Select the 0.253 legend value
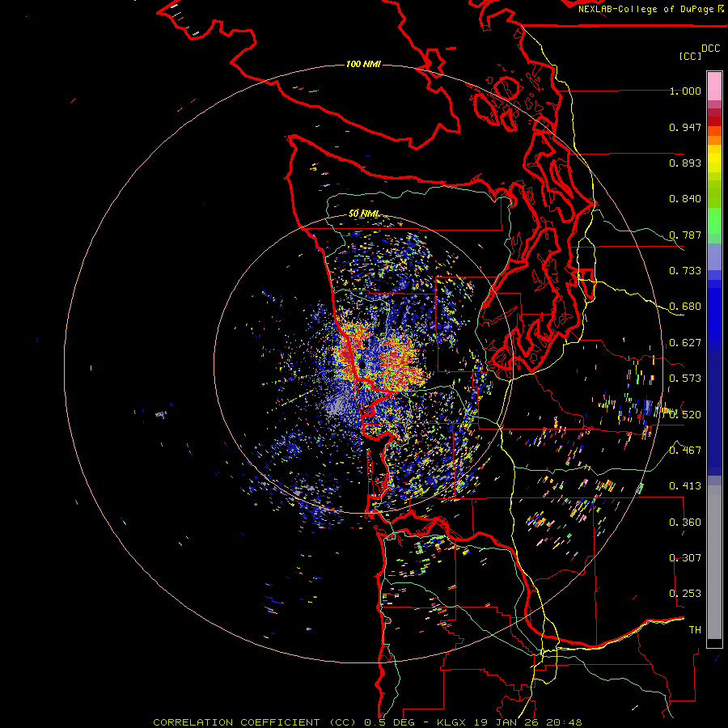 tap(685, 594)
